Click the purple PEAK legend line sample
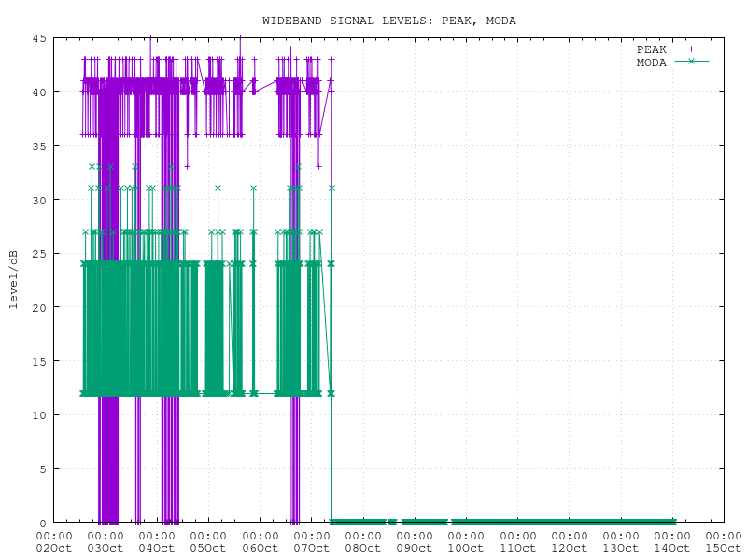The height and width of the screenshot is (560, 747). coord(691,49)
